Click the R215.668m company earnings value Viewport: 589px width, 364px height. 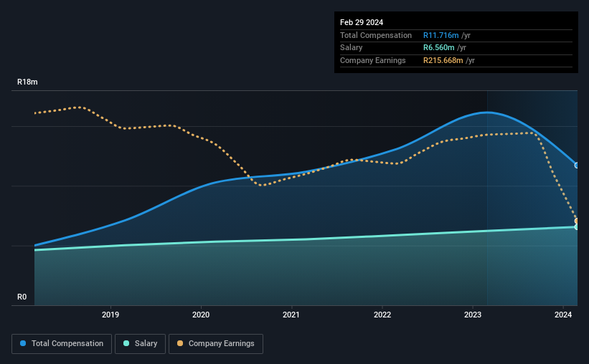click(x=443, y=60)
